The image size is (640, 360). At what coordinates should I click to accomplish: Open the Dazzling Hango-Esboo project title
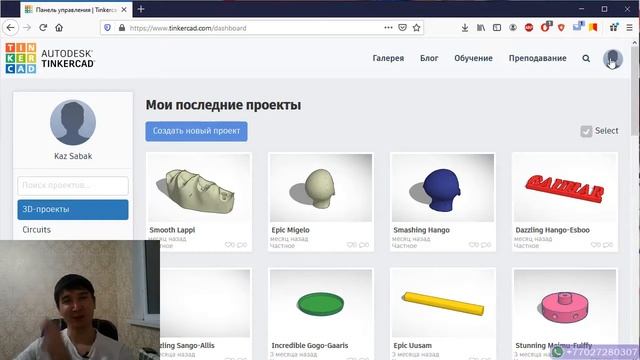tap(552, 230)
